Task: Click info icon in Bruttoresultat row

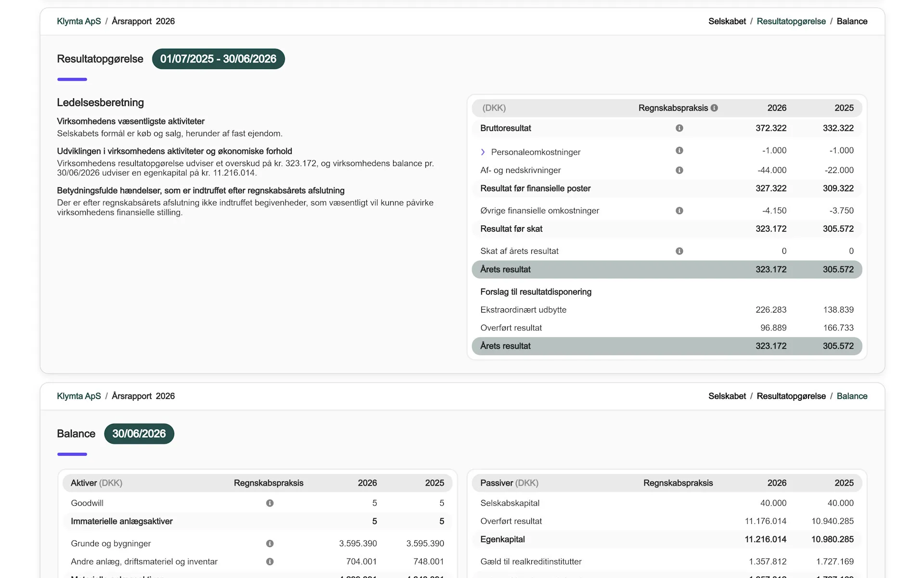Action: click(x=679, y=128)
